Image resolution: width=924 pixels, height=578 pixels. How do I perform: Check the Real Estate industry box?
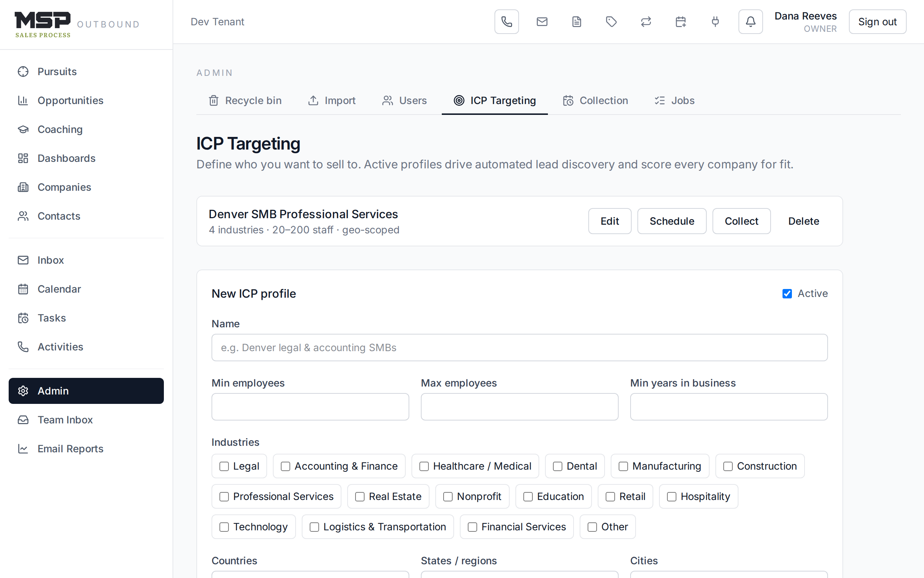(x=360, y=497)
